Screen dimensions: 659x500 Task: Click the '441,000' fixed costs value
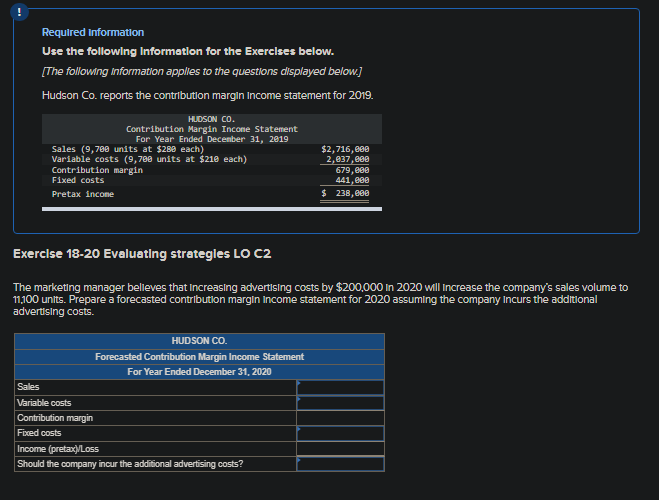pos(352,180)
